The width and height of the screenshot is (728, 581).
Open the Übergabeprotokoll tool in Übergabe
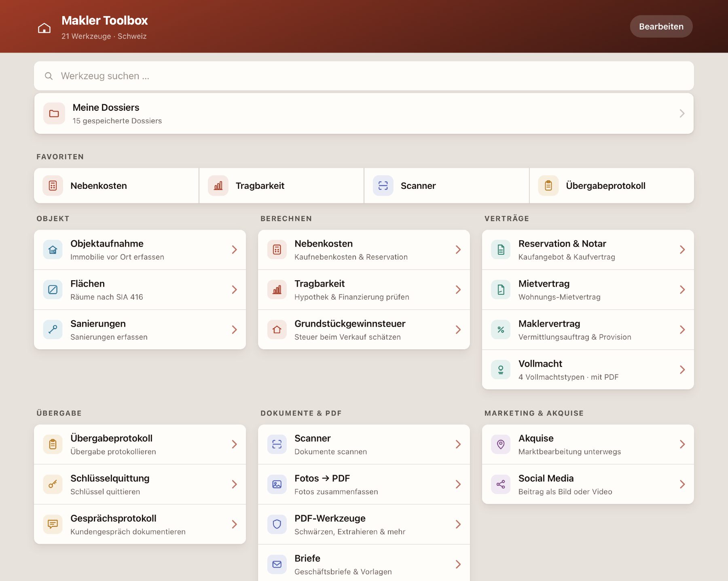point(140,444)
